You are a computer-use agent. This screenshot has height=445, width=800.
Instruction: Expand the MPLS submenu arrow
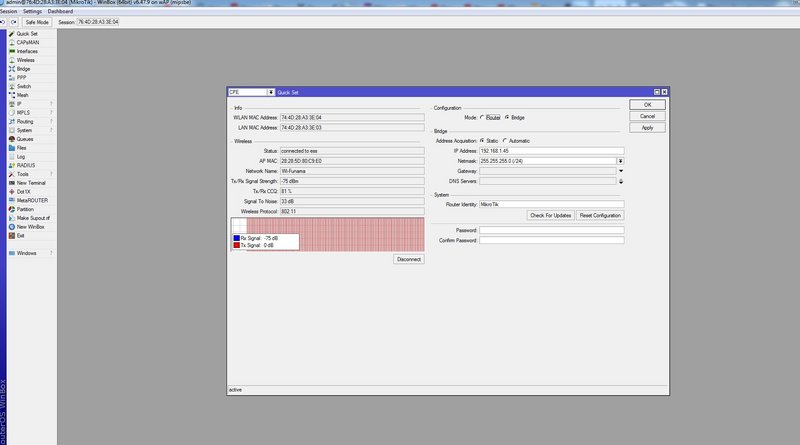pyautogui.click(x=52, y=113)
